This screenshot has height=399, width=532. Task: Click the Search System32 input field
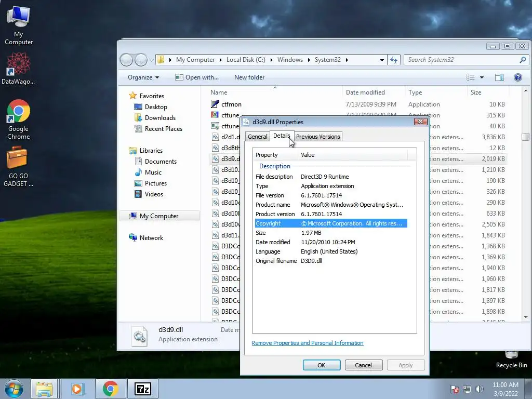[x=462, y=60]
